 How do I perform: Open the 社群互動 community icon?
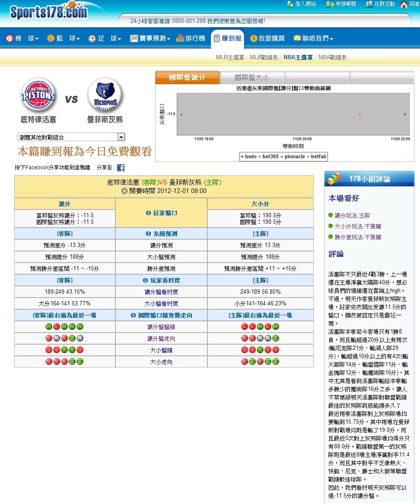tap(369, 4)
